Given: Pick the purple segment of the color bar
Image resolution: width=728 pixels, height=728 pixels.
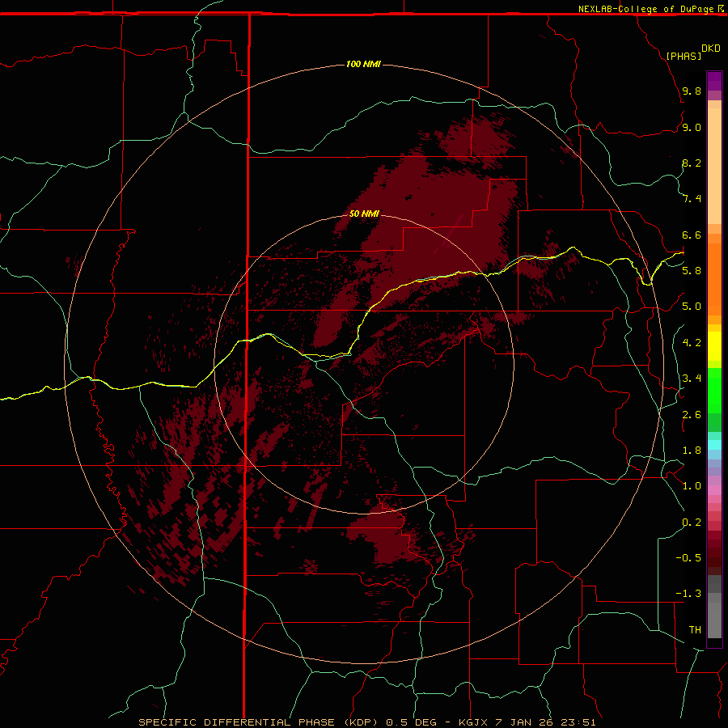Looking at the screenshot, I should click(714, 81).
